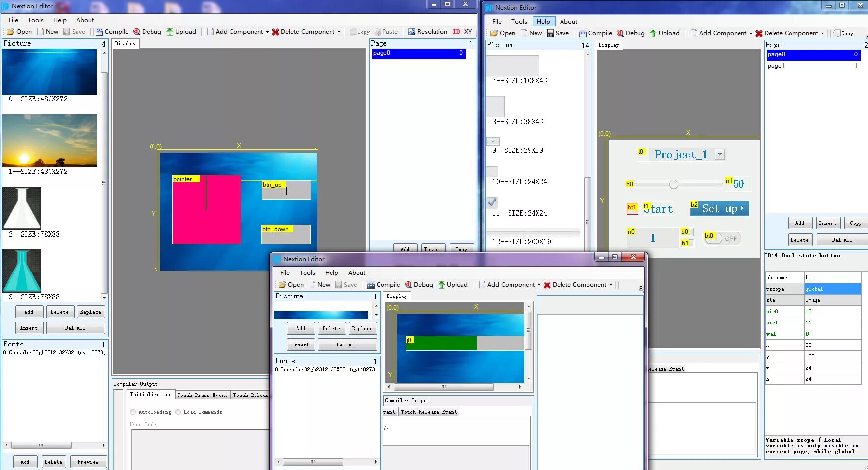Create a new project with the New icon

(x=320, y=284)
